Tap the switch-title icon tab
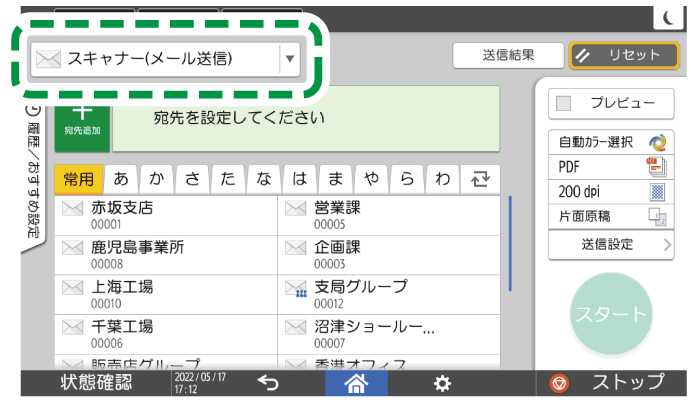Viewport: 691px width, 400px height. [x=480, y=179]
